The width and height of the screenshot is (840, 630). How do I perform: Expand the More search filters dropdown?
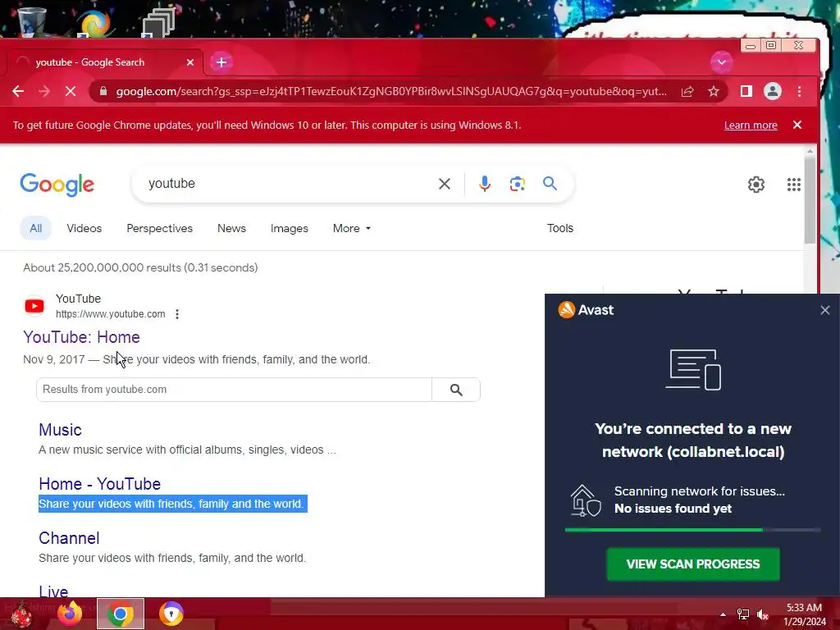[x=352, y=228]
